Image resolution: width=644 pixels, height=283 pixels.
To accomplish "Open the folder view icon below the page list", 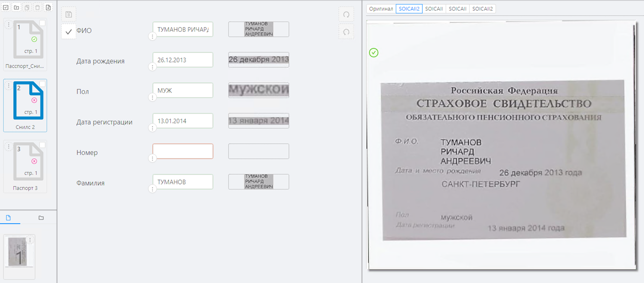I will [x=40, y=218].
